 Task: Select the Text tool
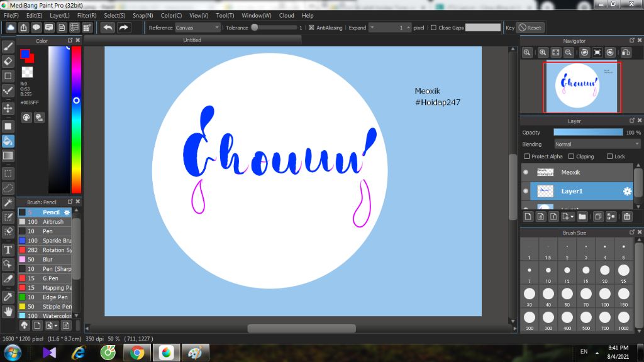tap(8, 250)
